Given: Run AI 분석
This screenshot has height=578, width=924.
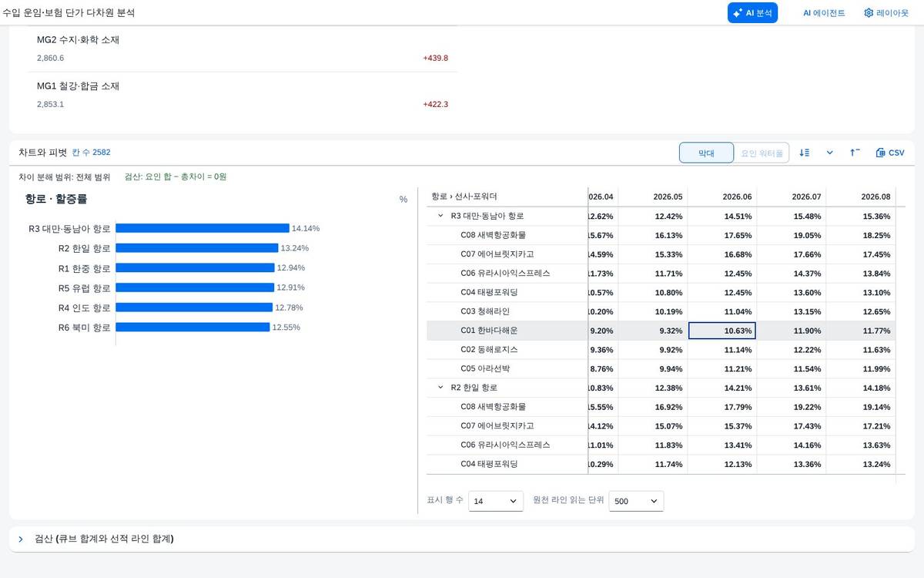Looking at the screenshot, I should point(752,13).
